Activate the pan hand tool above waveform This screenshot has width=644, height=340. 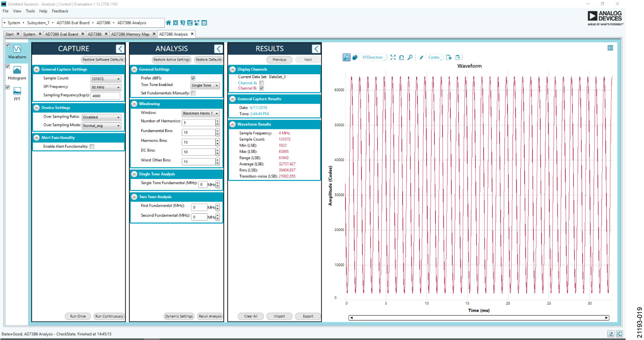[x=355, y=57]
